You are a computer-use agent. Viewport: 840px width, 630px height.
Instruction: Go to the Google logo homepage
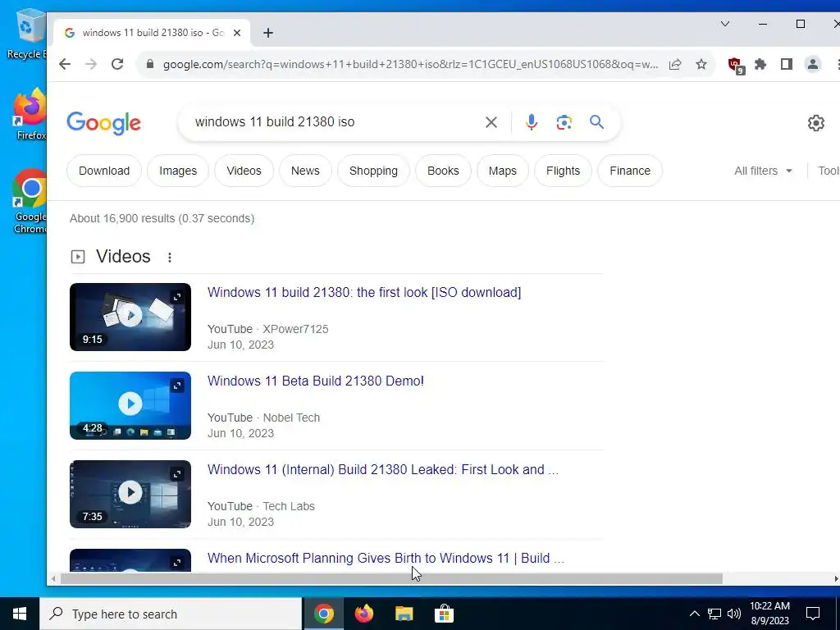pos(104,123)
